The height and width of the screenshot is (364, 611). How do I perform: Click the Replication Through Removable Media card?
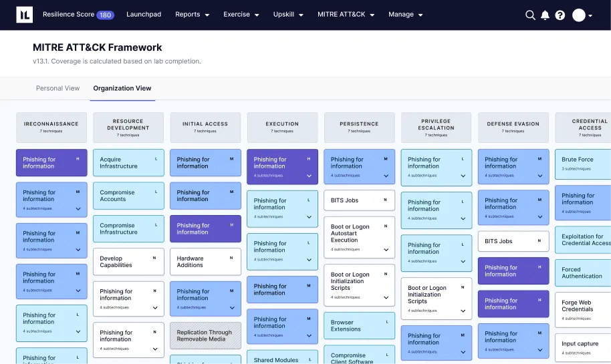[205, 335]
